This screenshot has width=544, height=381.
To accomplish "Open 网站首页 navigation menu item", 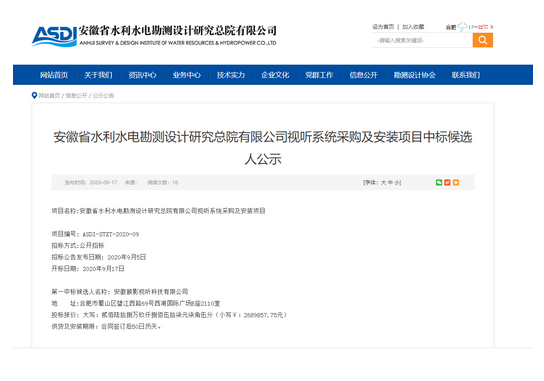I will (x=54, y=75).
